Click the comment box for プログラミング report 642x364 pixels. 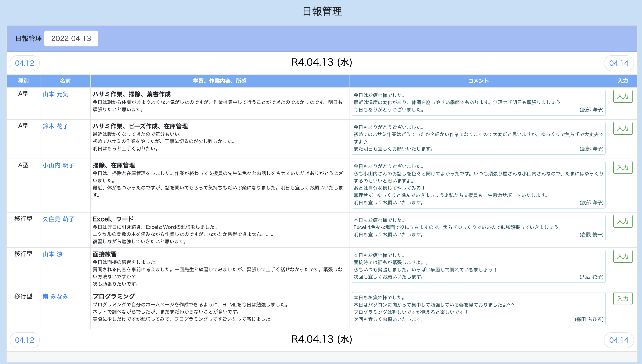tap(478, 309)
